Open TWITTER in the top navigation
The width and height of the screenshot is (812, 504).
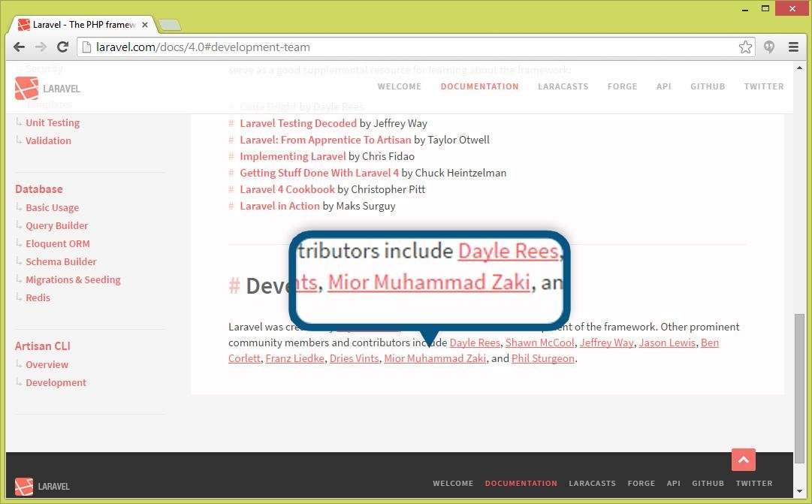(764, 86)
